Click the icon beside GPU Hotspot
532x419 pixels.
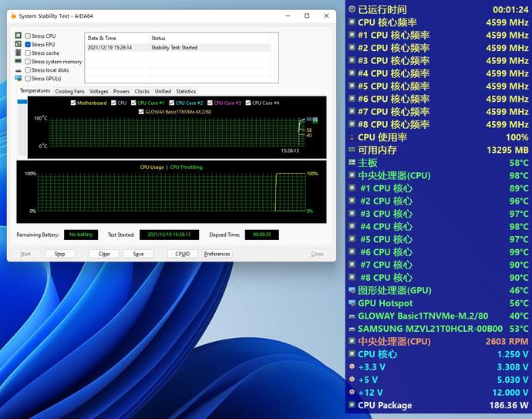coord(352,303)
